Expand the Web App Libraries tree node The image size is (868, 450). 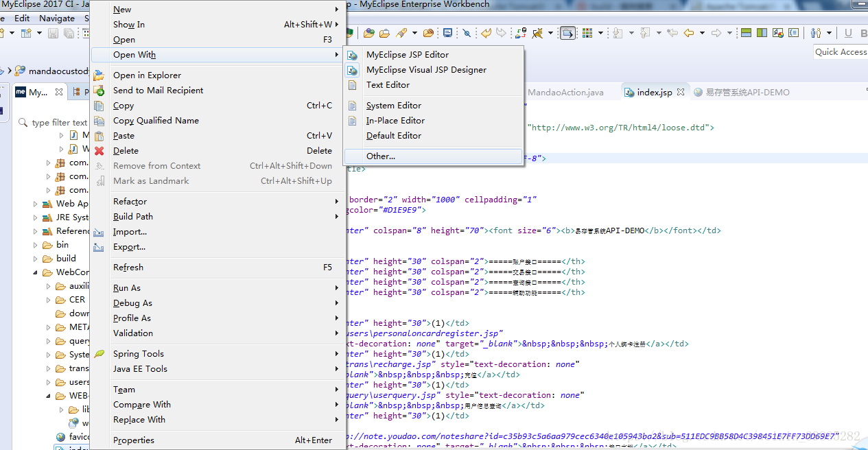pos(36,204)
